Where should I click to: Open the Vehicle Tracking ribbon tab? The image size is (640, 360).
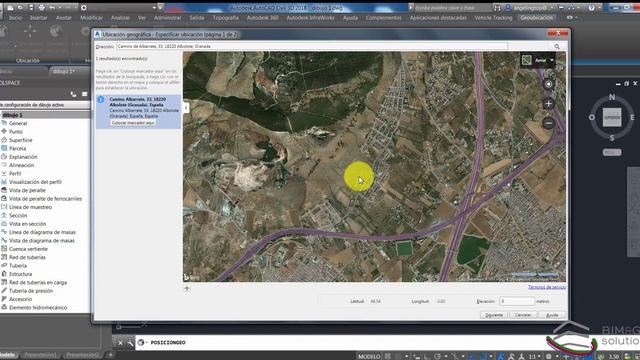(x=493, y=18)
